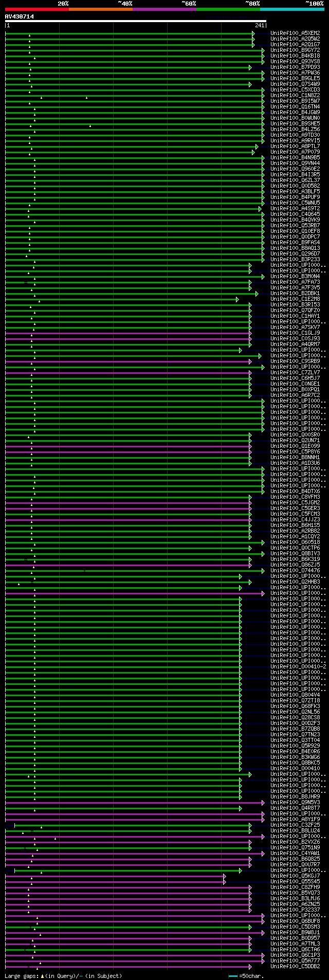Select the UniRef100_Q8BKC5 row label
This screenshot has width=329, height=980.
pyautogui.click(x=295, y=763)
